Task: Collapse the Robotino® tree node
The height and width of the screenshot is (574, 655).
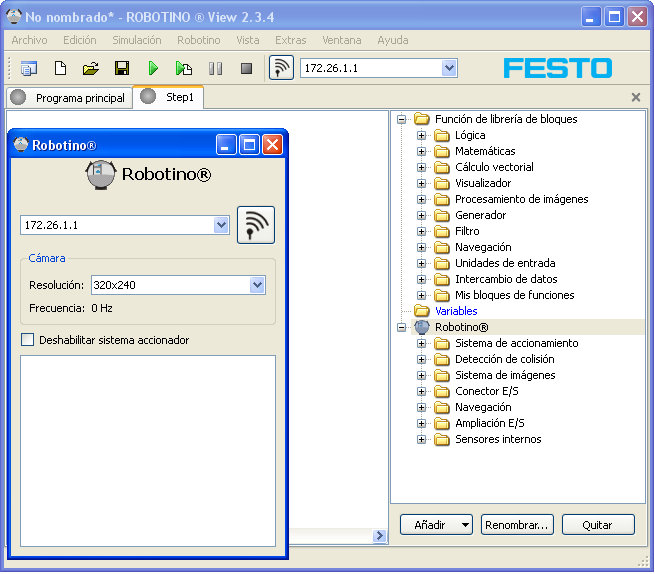Action: pyautogui.click(x=401, y=327)
